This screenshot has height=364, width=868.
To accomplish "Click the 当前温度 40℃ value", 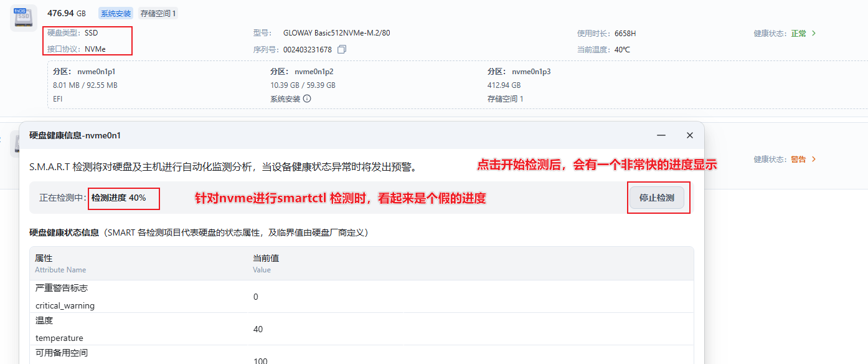I will [x=622, y=49].
